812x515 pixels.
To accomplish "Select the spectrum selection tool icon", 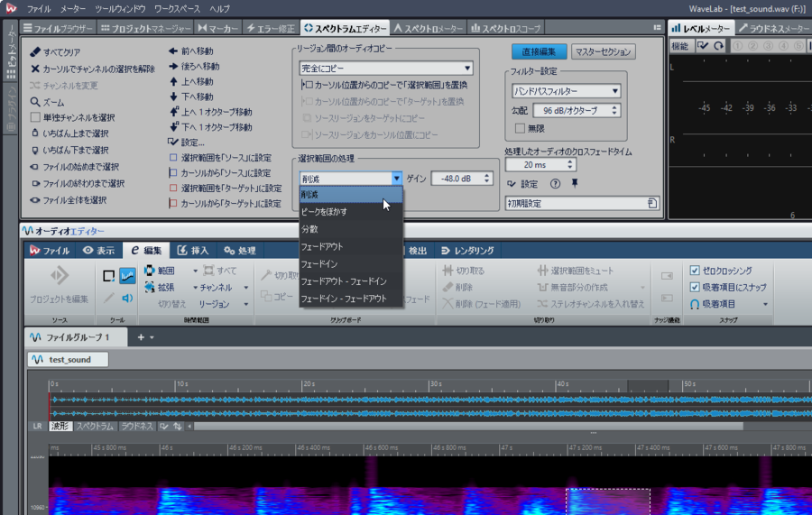I will [127, 276].
